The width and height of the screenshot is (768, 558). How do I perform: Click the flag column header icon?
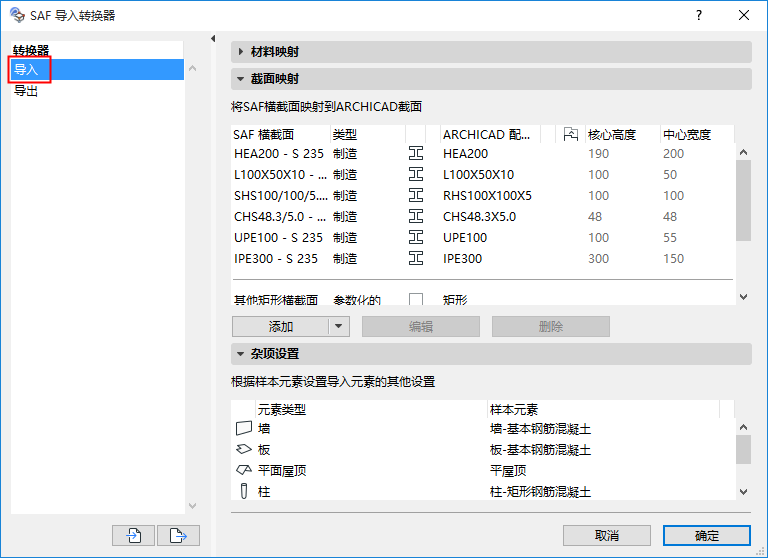click(571, 134)
